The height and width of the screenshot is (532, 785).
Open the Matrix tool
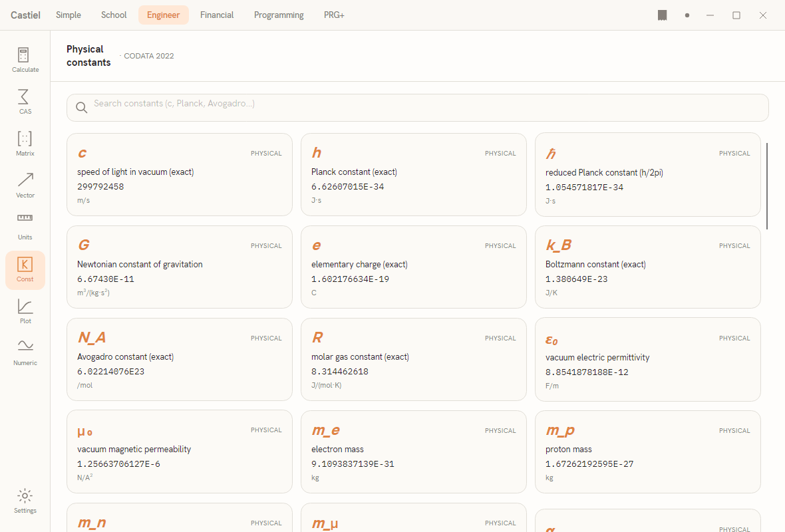coord(25,144)
